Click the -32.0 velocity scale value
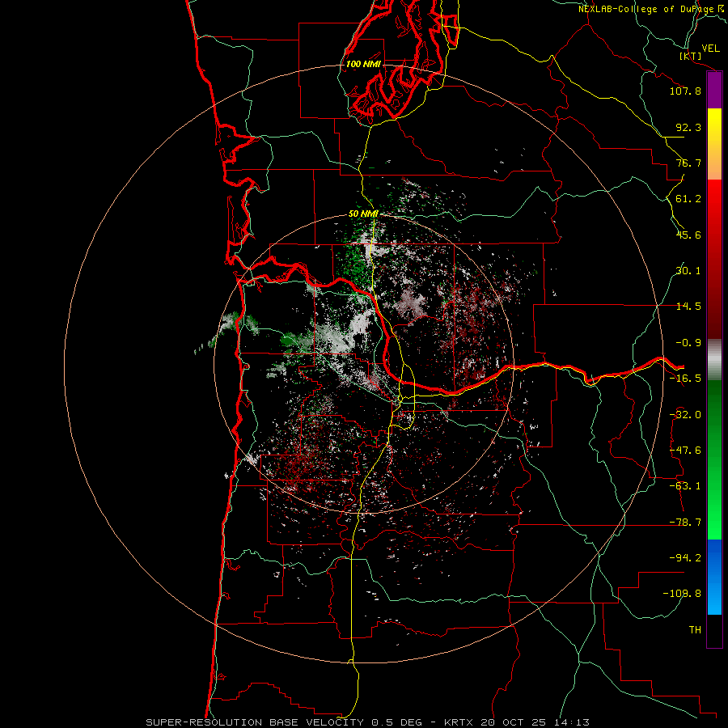 point(685,415)
